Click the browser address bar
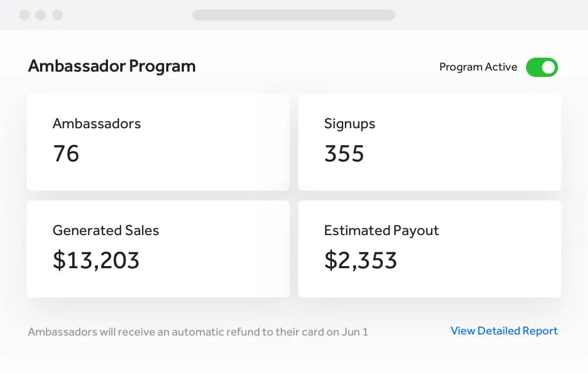 click(x=294, y=15)
